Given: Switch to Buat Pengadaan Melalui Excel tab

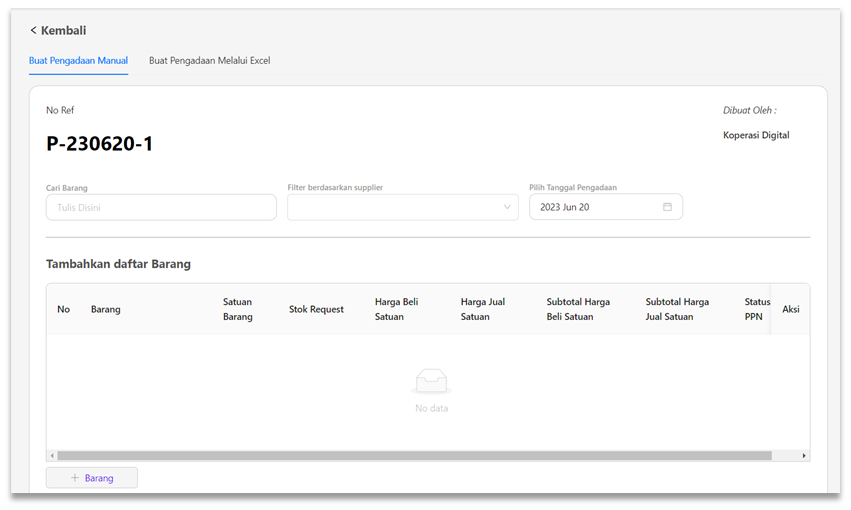Looking at the screenshot, I should (x=209, y=61).
